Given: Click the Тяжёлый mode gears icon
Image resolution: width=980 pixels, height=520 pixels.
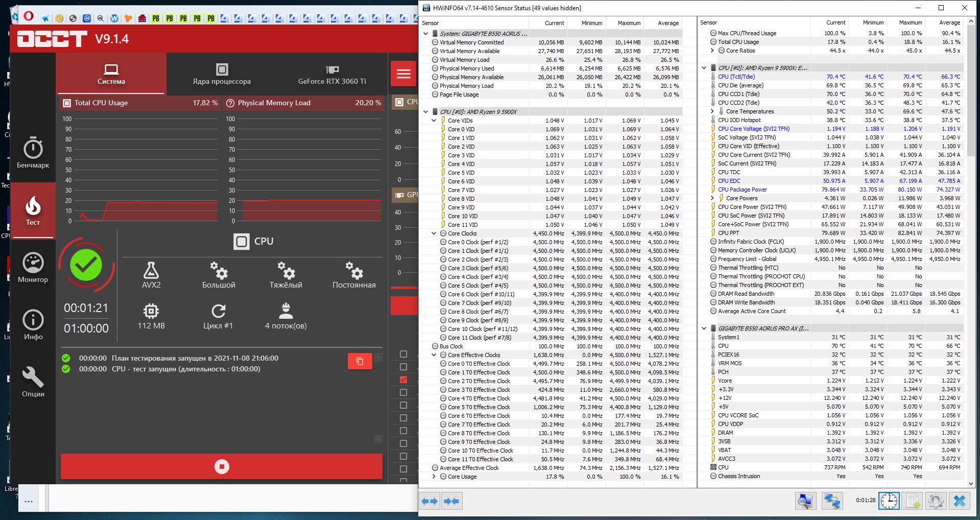Looking at the screenshot, I should point(286,270).
